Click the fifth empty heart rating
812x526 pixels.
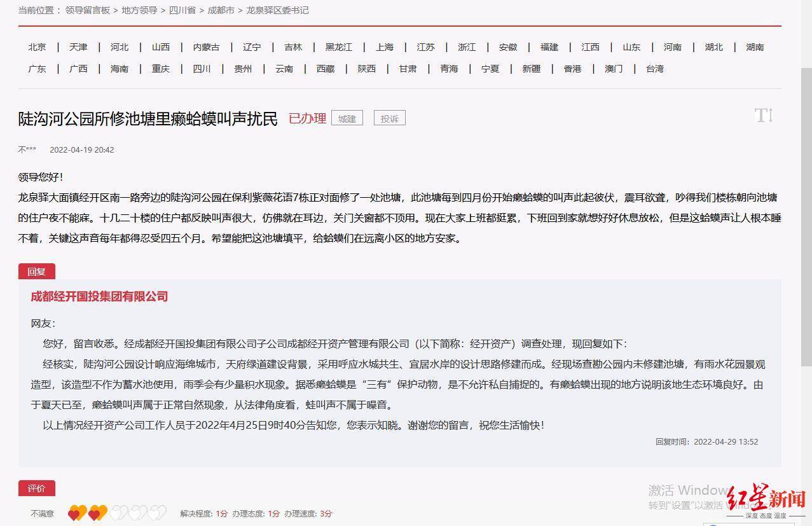[158, 513]
